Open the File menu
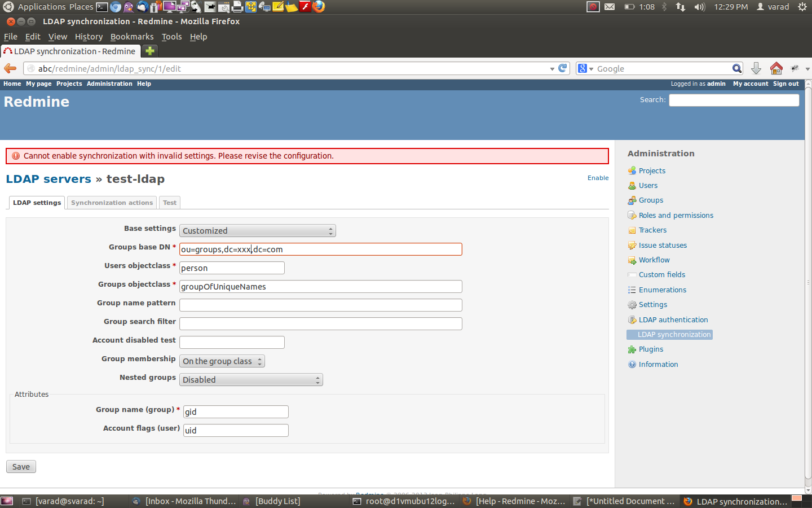812x508 pixels. click(11, 37)
